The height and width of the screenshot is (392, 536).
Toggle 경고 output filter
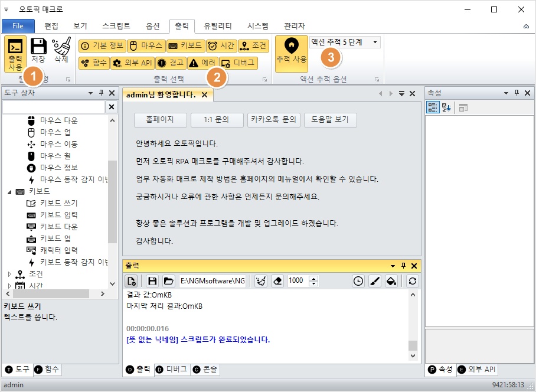coord(171,63)
